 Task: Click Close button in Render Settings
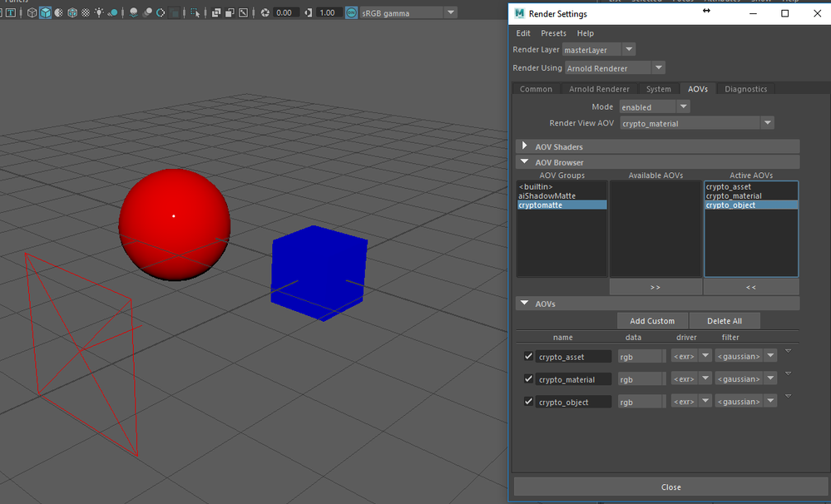tap(671, 487)
